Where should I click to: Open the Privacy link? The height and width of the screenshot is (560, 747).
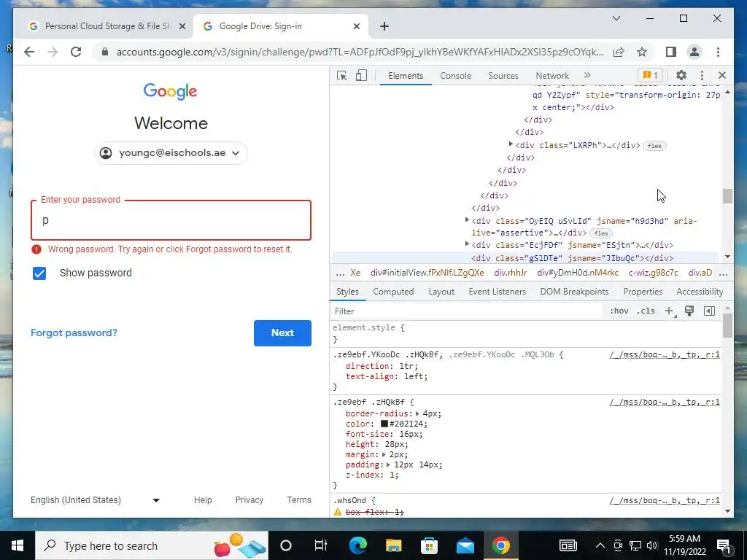coord(249,500)
